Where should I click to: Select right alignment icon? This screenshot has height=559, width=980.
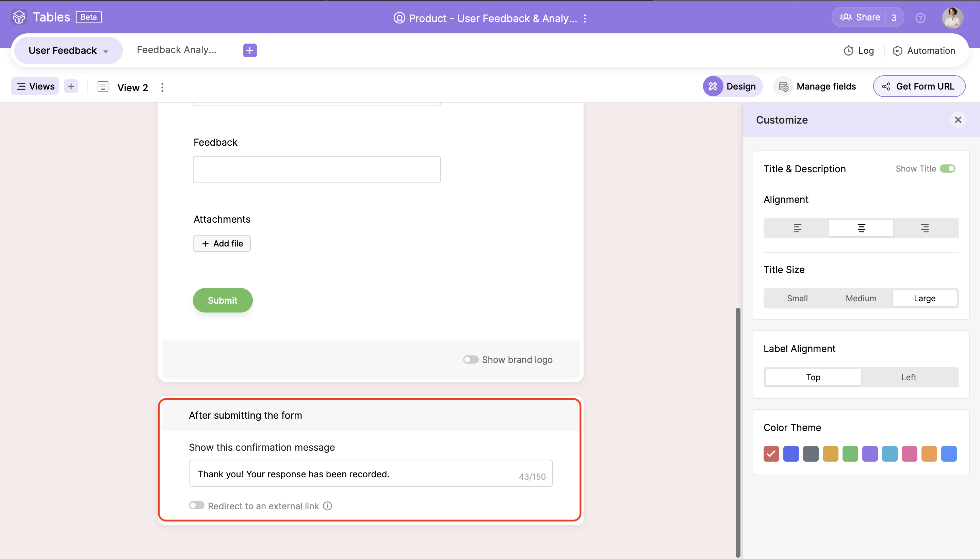tap(925, 228)
